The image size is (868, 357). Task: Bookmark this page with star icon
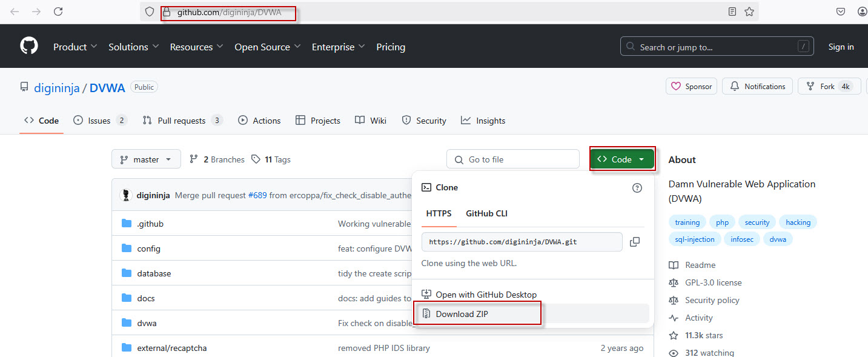749,12
